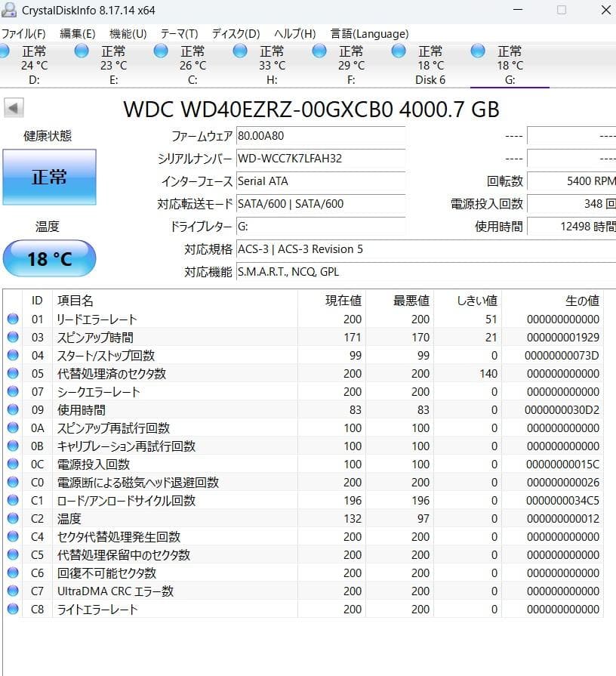Click the serial number field WD-WCC7K7LFAH32

pos(321,158)
